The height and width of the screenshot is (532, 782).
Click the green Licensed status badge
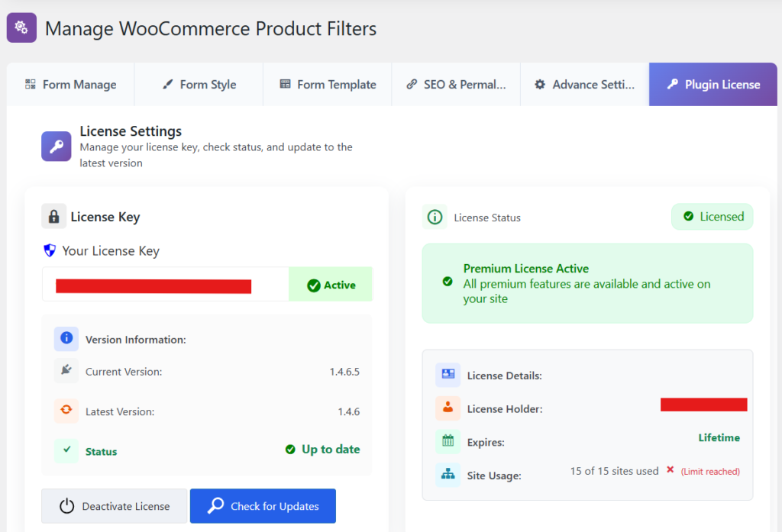[712, 217]
